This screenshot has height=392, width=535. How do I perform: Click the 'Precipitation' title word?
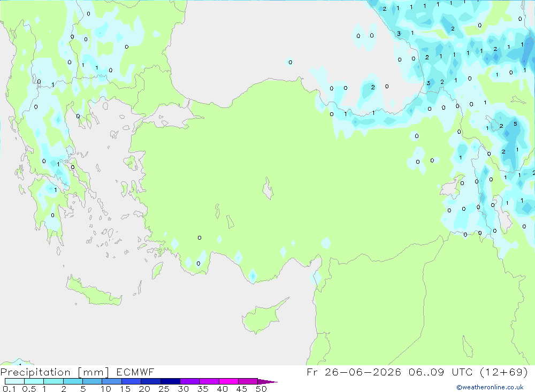coord(35,372)
